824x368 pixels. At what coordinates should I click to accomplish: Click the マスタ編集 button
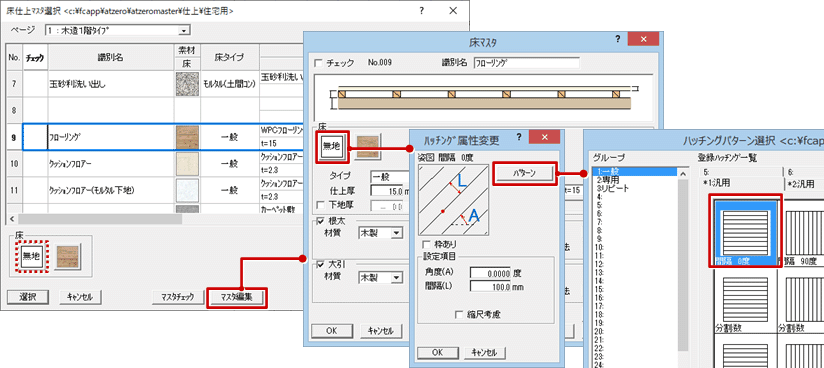point(236,297)
